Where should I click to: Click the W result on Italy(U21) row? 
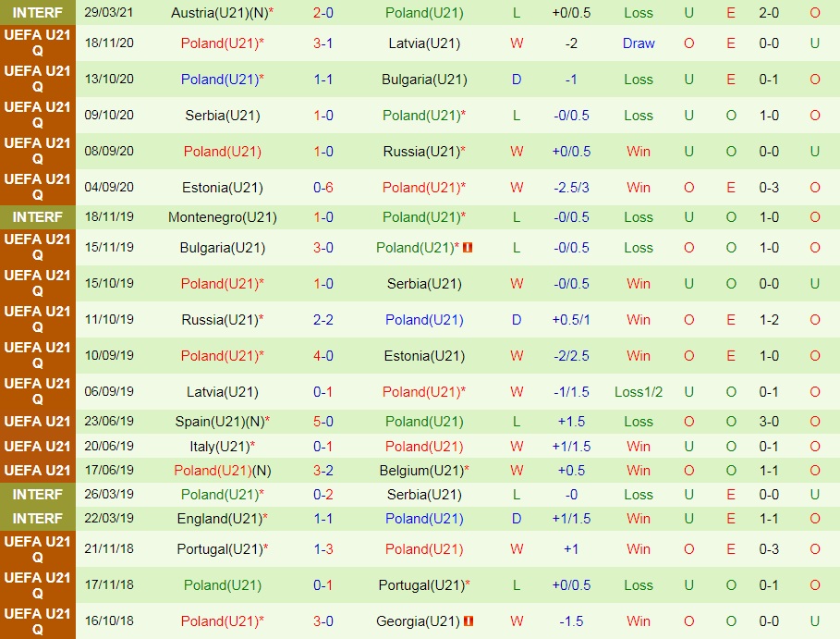(517, 446)
